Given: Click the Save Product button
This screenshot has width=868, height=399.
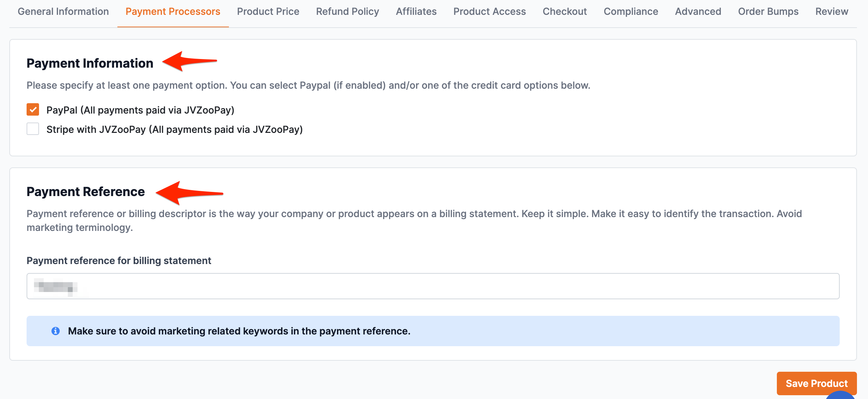Looking at the screenshot, I should pos(817,383).
